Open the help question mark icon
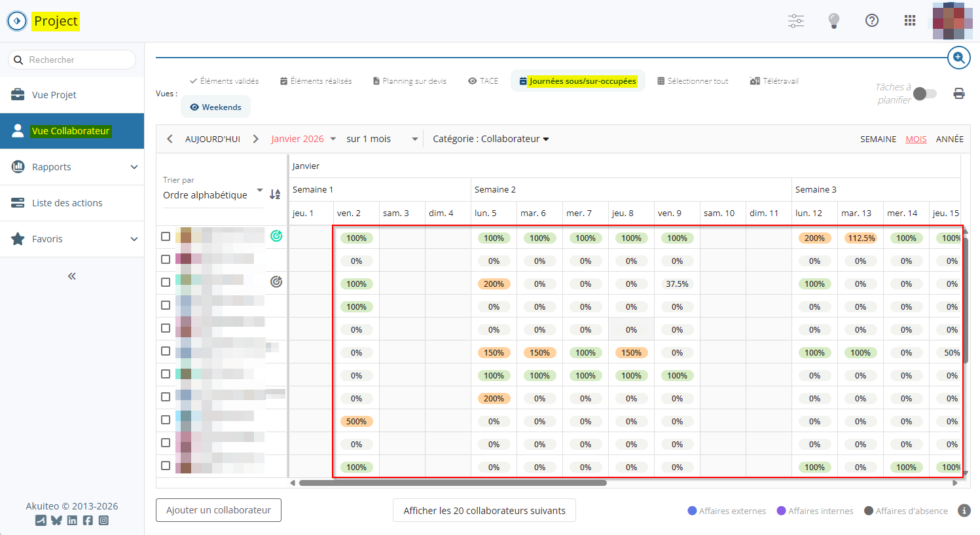This screenshot has height=535, width=980. tap(871, 21)
